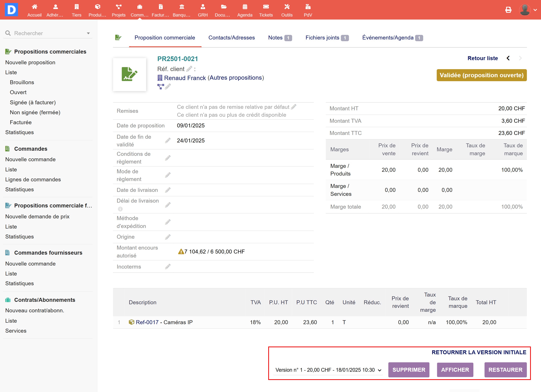Click Dolibarr logo in top-left corner
This screenshot has height=392, width=541.
pyautogui.click(x=11, y=10)
